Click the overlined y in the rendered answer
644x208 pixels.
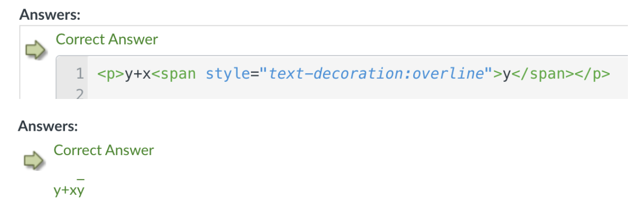click(x=81, y=188)
